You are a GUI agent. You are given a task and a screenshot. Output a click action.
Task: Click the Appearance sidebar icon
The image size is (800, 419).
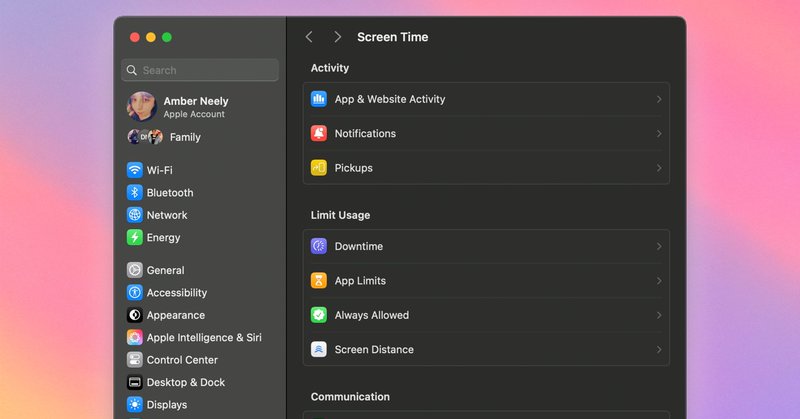coord(135,315)
